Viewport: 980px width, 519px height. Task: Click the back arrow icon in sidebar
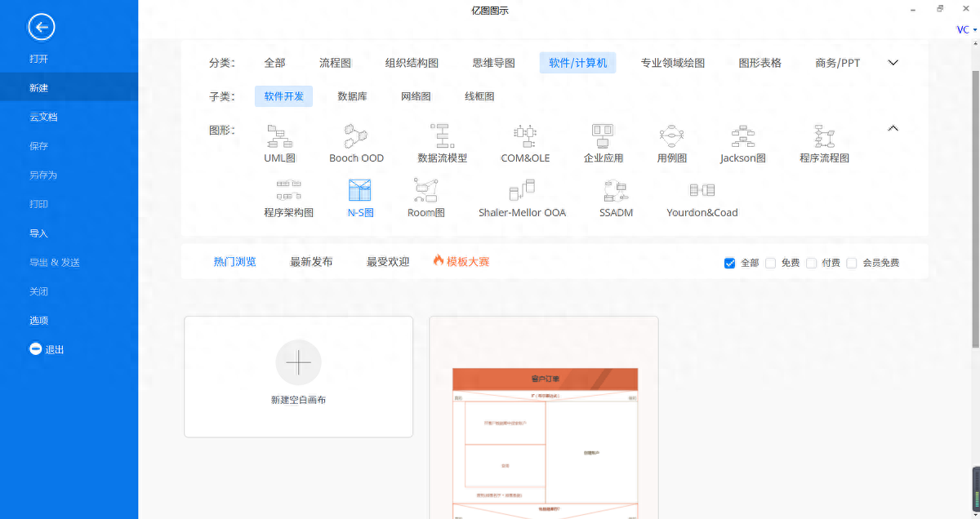coord(42,27)
